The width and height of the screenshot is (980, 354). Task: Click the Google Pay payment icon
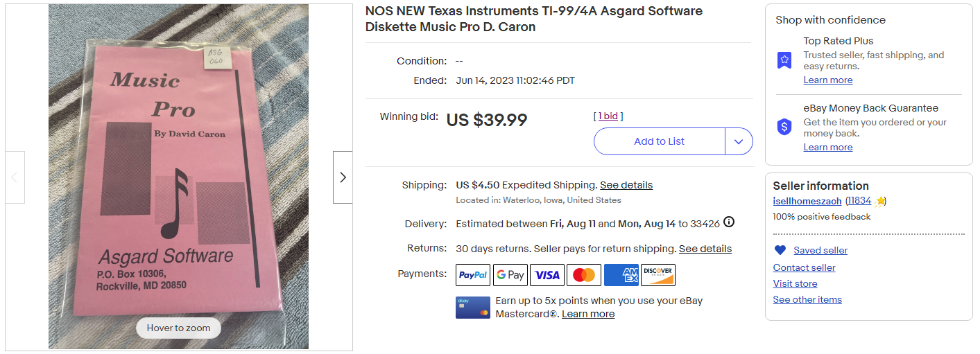pyautogui.click(x=510, y=275)
